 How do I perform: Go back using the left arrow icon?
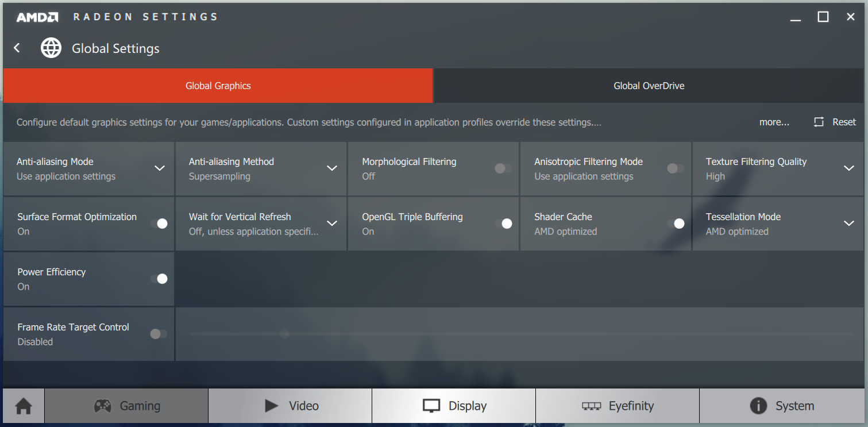pyautogui.click(x=17, y=48)
